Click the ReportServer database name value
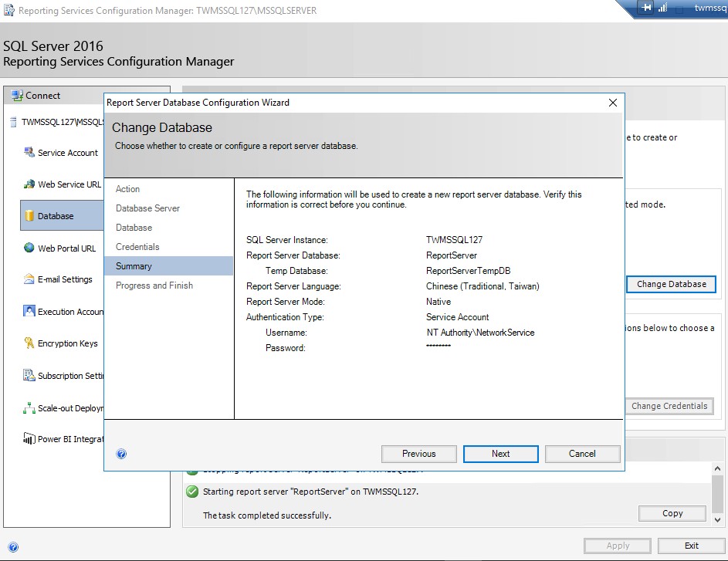Image resolution: width=728 pixels, height=561 pixels. coord(452,255)
